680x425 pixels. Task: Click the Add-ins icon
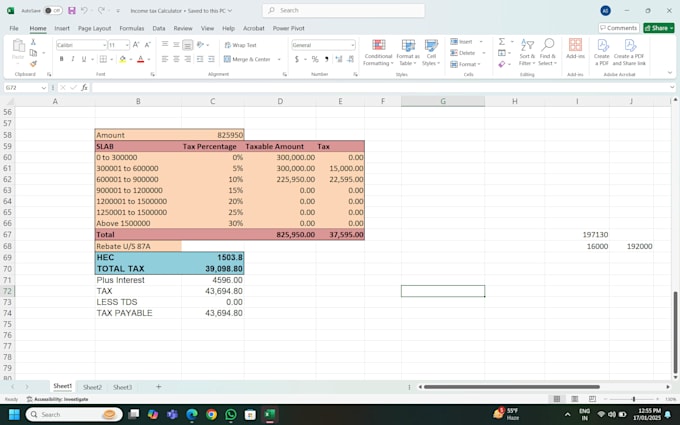(x=575, y=48)
